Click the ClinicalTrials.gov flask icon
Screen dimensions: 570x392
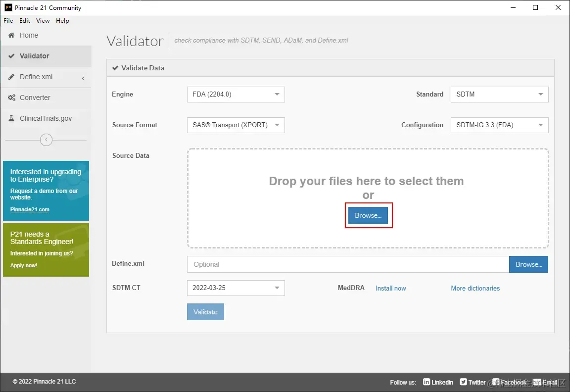[x=12, y=118]
